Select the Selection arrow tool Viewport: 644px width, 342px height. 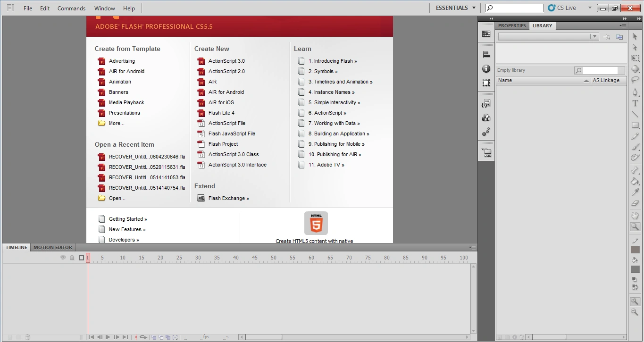(635, 36)
